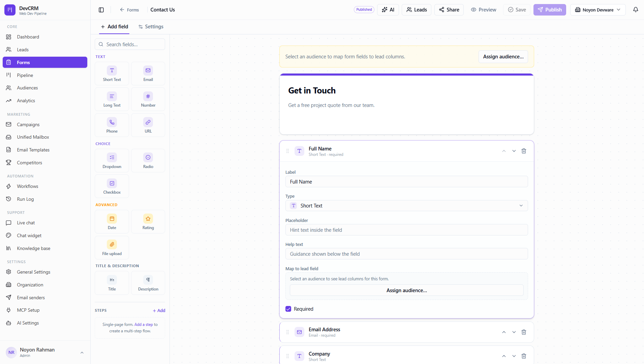Click 'Add a step' inline link
The width and height of the screenshot is (644, 364).
(x=144, y=325)
